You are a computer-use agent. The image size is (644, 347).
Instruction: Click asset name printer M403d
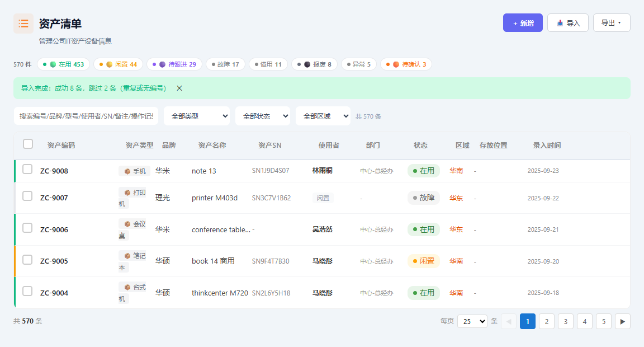click(215, 198)
